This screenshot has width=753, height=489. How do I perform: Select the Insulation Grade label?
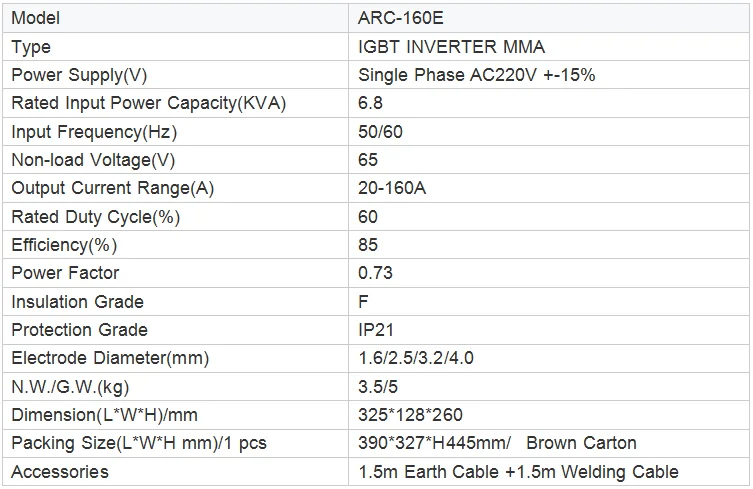(77, 302)
